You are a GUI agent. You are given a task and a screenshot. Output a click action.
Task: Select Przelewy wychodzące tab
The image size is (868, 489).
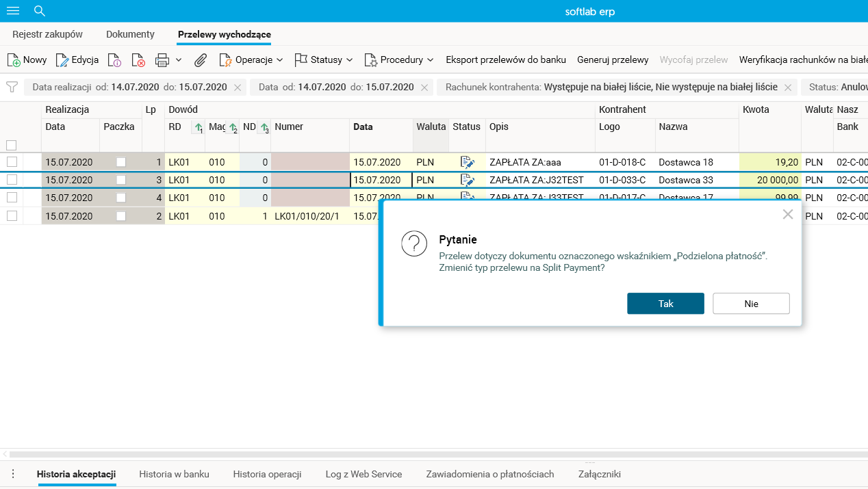[x=225, y=34]
